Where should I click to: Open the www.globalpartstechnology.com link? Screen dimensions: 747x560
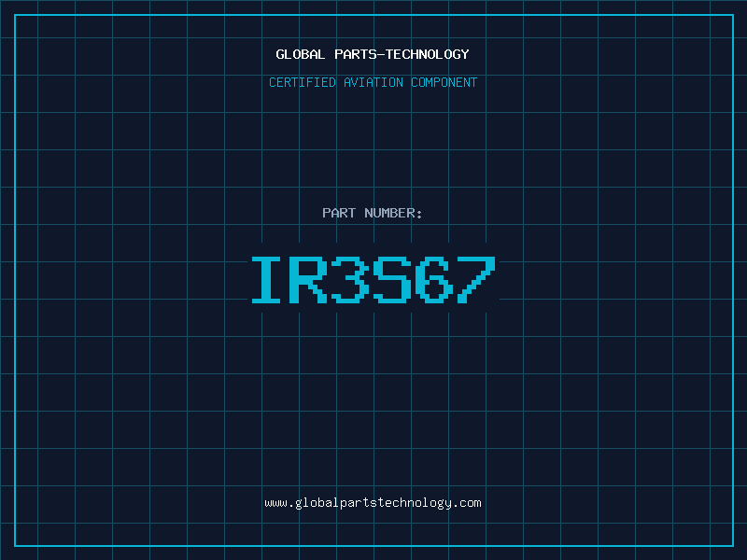pyautogui.click(x=373, y=503)
